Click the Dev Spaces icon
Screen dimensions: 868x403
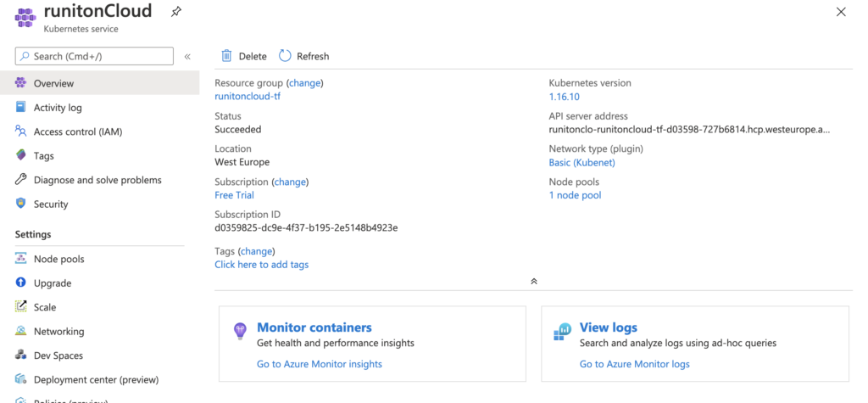point(21,355)
